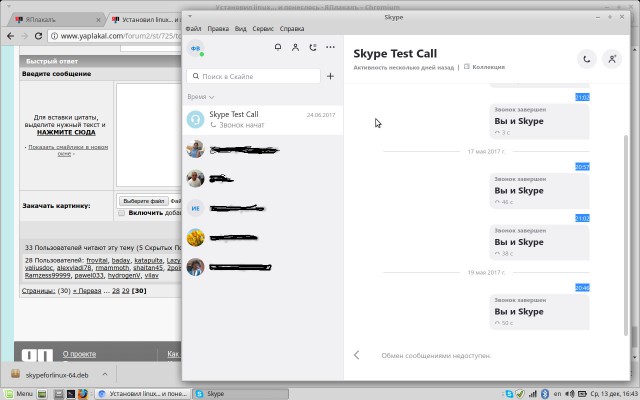Click Skype icon in system tray
This screenshot has height=400, width=640.
click(509, 394)
